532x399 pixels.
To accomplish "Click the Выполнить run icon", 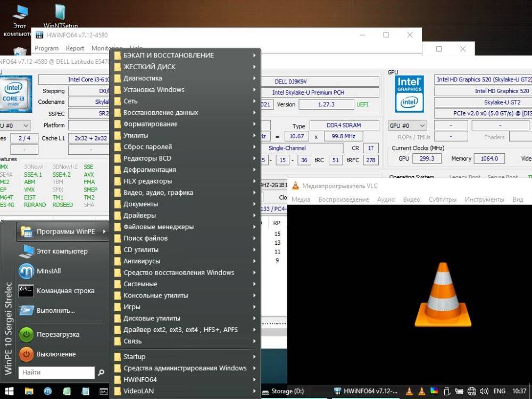I will click(26, 311).
